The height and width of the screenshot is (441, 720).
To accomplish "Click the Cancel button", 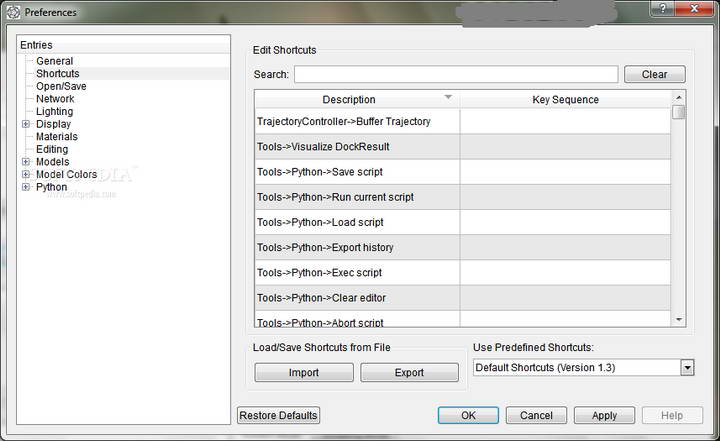I will (x=536, y=415).
